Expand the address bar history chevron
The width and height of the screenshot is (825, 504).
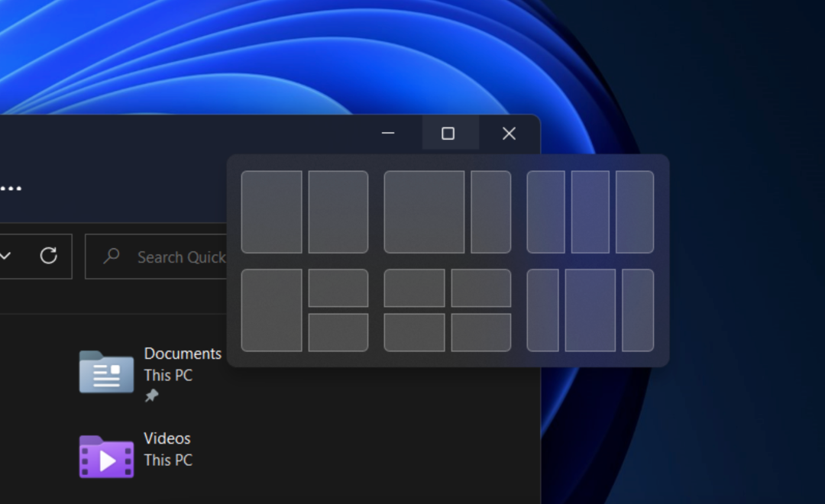[x=5, y=257]
